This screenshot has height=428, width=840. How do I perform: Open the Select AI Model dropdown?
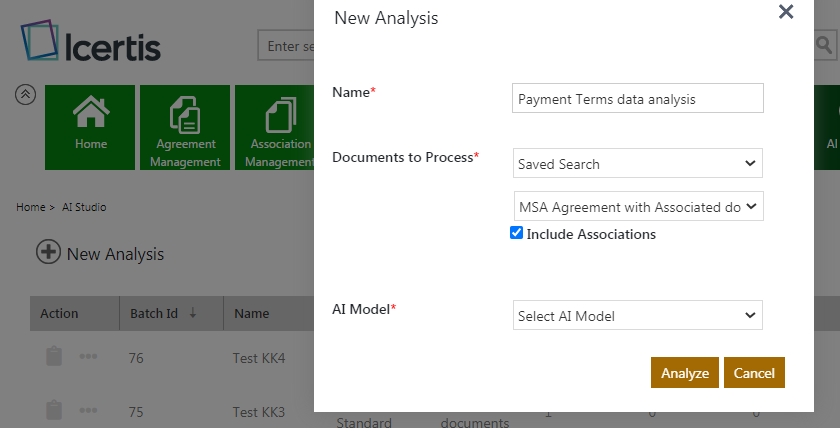click(x=637, y=315)
